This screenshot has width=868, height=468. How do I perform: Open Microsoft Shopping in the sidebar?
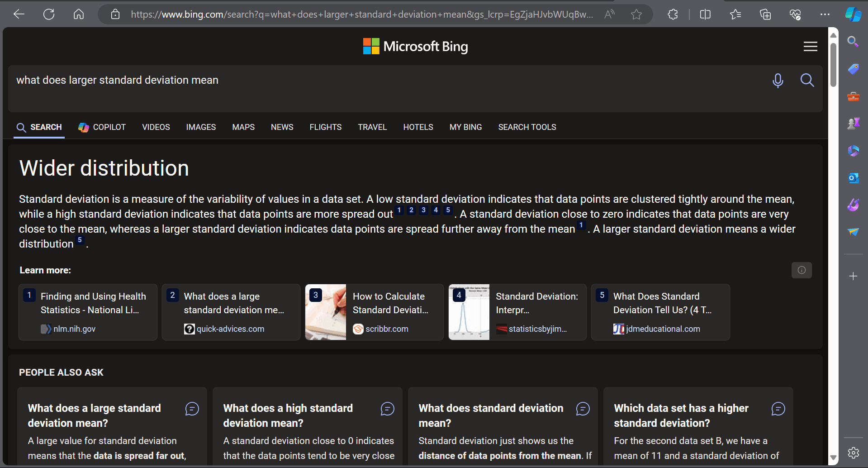pos(853,69)
